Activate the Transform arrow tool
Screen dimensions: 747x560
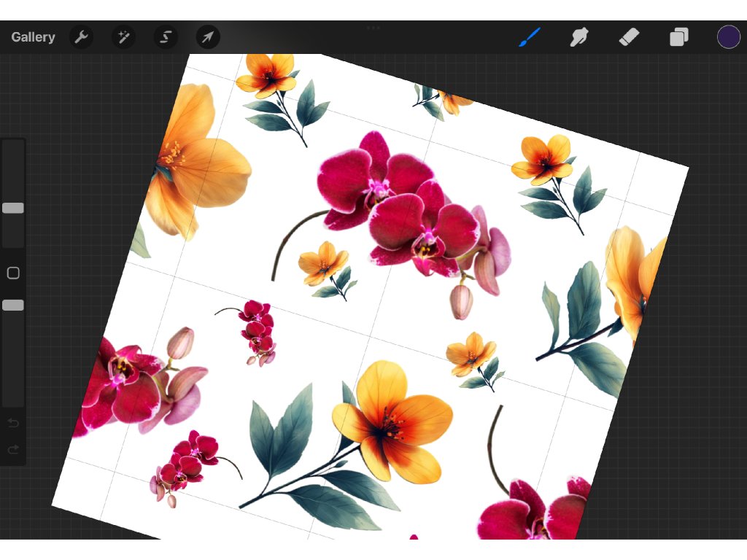coord(208,37)
